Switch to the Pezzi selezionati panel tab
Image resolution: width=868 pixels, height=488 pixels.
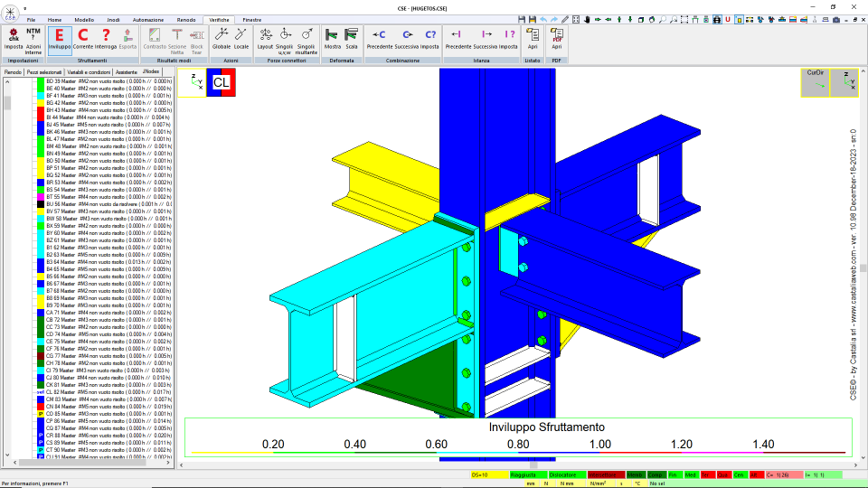click(44, 72)
